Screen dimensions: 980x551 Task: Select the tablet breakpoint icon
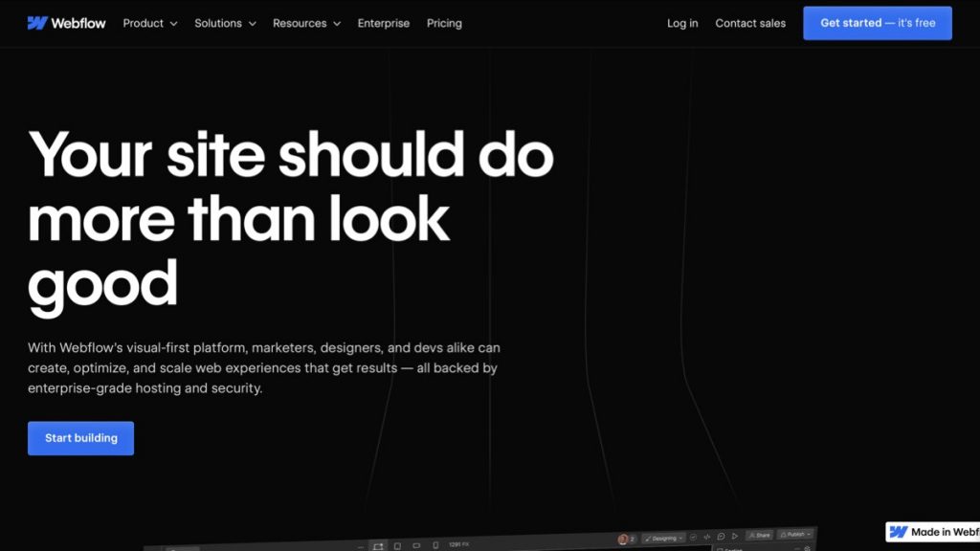pos(397,546)
